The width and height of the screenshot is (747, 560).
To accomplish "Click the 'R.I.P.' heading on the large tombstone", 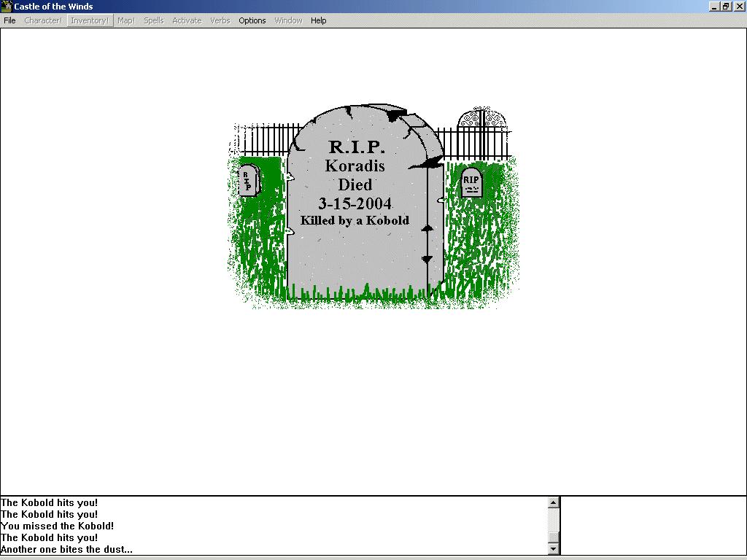I will point(356,146).
